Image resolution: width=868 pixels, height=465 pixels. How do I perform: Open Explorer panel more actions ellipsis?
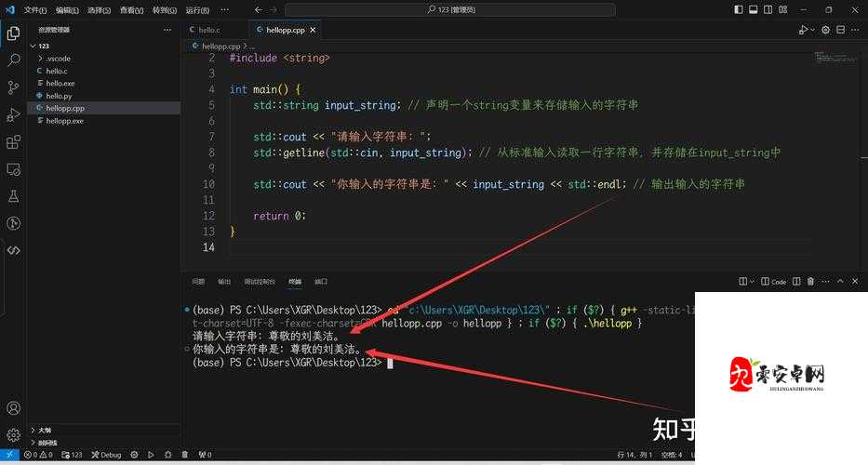tap(167, 30)
